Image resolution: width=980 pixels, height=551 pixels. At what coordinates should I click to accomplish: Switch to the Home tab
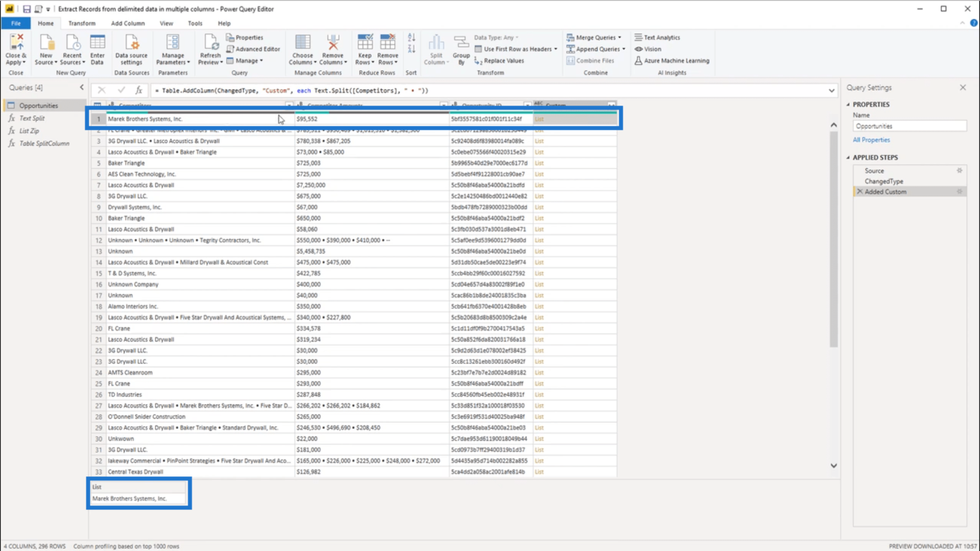coord(45,23)
